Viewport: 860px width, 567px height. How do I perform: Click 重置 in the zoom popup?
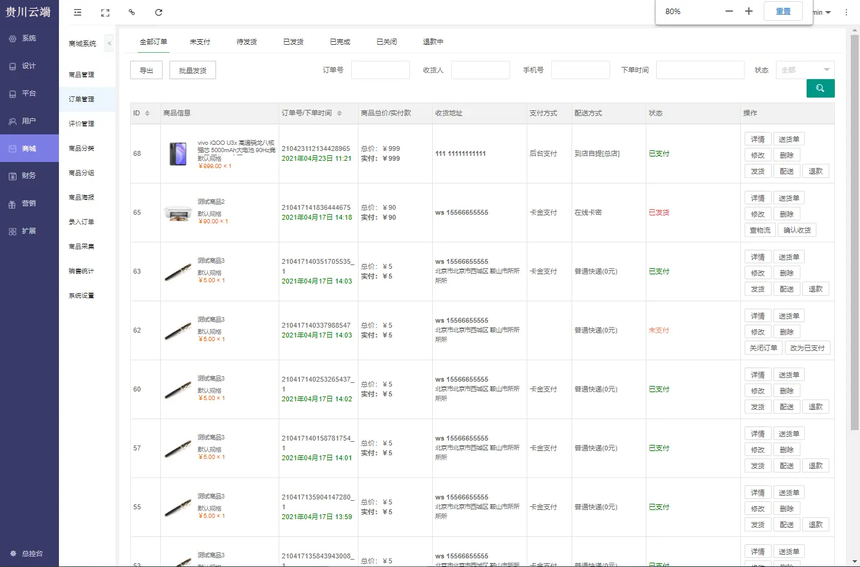pos(783,12)
